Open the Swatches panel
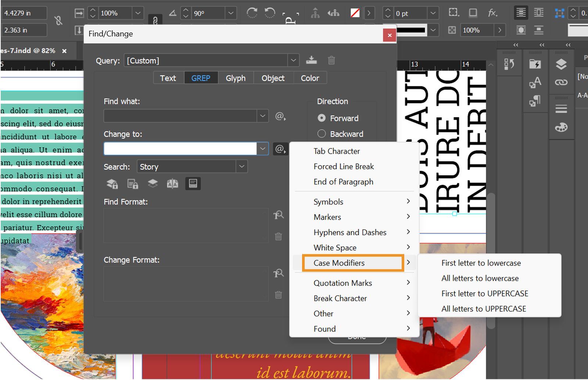 click(x=561, y=127)
